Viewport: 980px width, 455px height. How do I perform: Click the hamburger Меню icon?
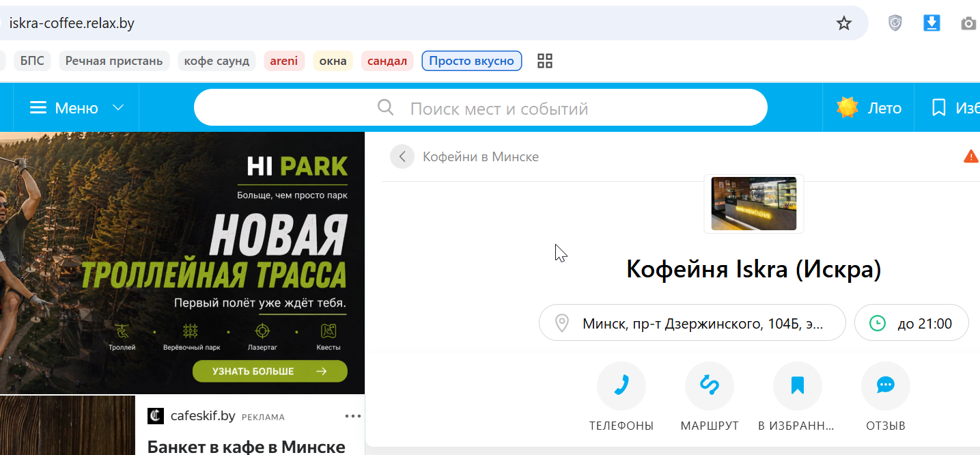click(38, 108)
